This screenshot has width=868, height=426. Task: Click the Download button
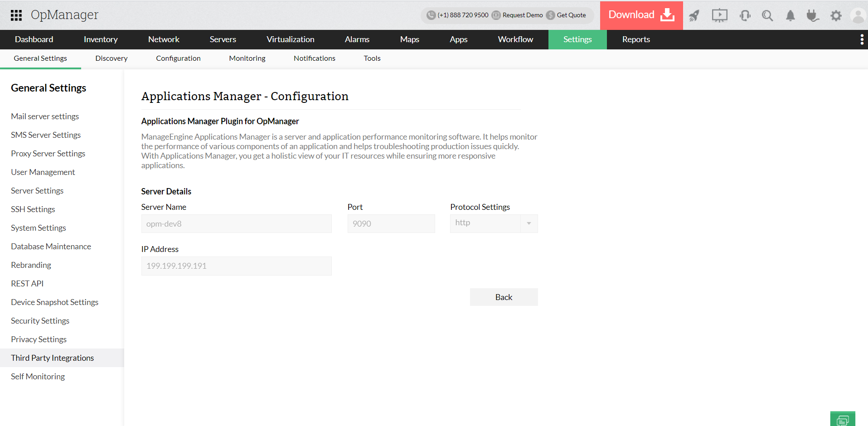(x=641, y=15)
